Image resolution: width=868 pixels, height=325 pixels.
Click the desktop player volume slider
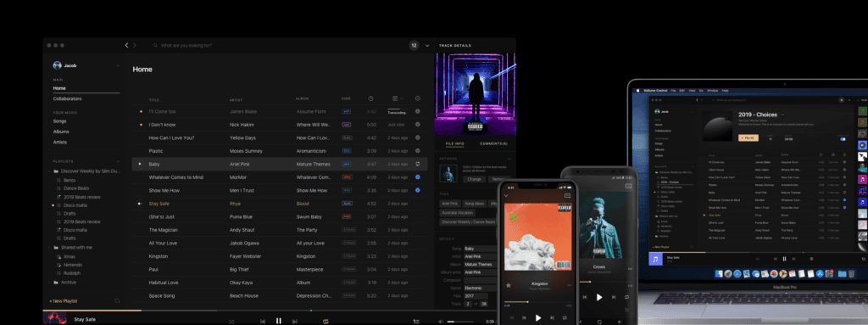click(460, 322)
